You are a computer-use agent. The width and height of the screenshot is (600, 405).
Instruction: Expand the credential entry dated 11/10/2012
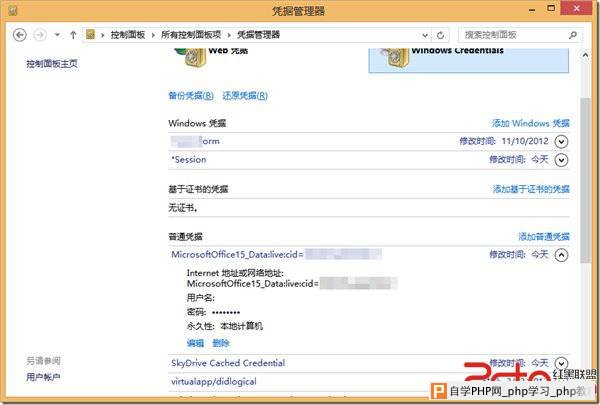point(561,142)
